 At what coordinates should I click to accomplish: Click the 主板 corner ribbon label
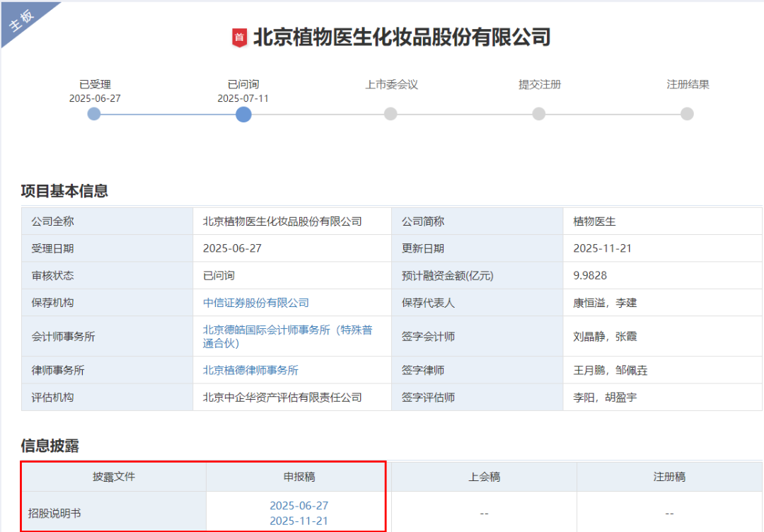[21, 22]
